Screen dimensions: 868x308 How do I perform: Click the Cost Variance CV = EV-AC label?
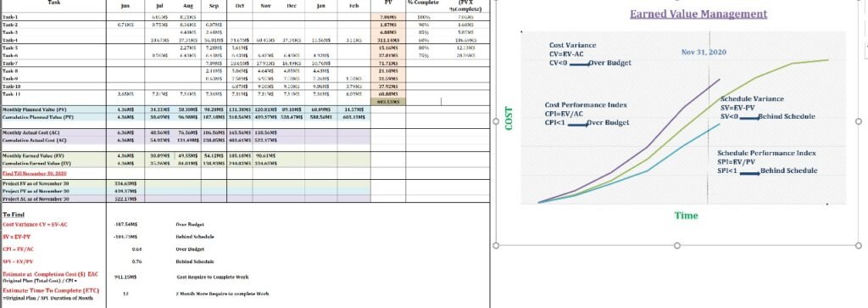[35, 224]
